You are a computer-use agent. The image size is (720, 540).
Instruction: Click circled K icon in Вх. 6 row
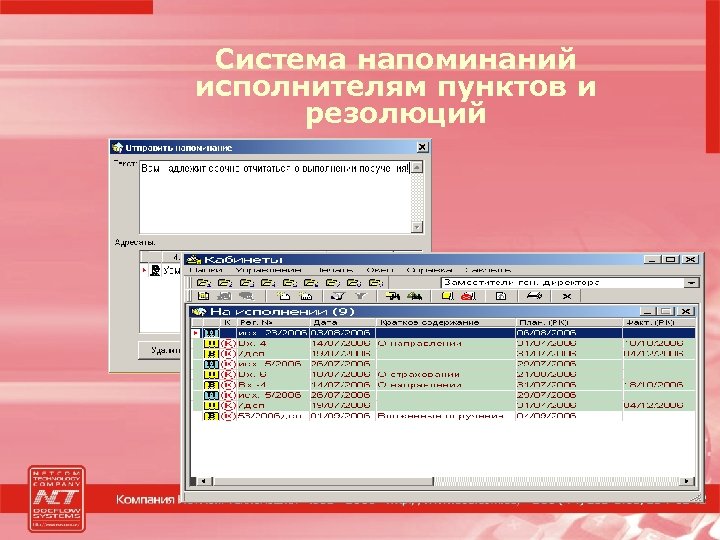(228, 374)
